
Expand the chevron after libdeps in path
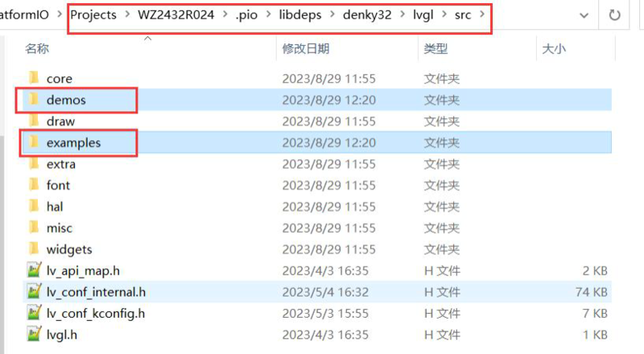(332, 14)
